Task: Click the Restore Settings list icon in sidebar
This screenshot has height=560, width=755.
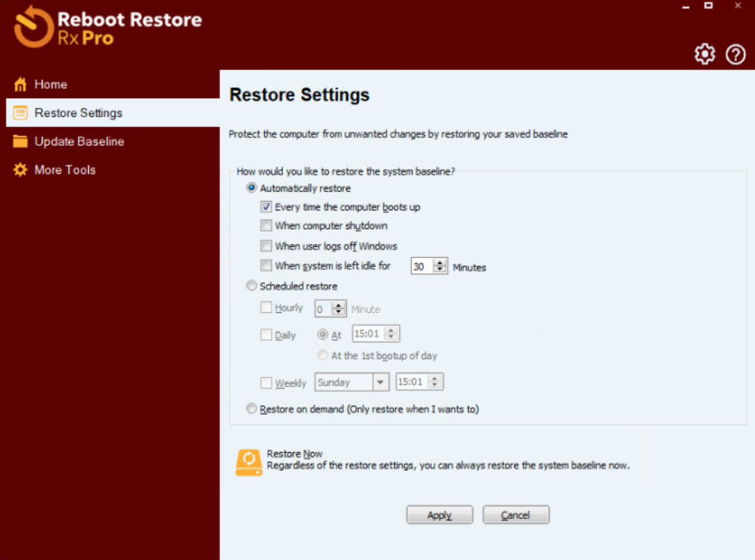Action: [20, 113]
